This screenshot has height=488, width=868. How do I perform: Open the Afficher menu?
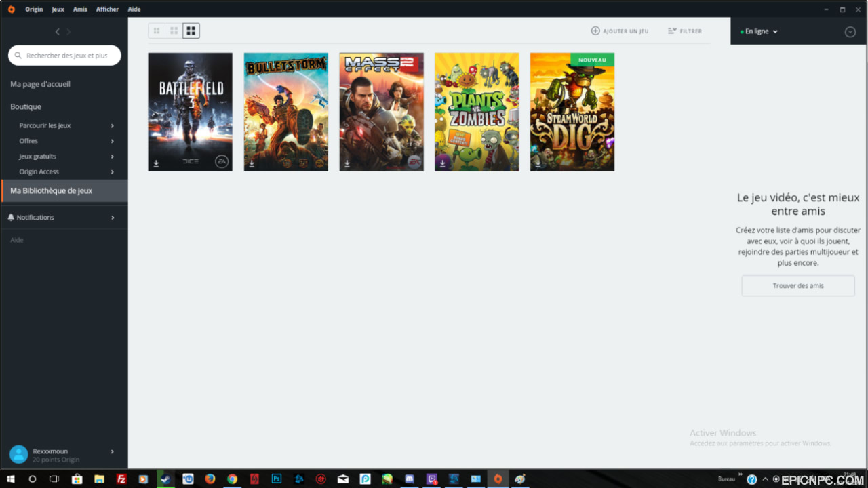point(107,9)
